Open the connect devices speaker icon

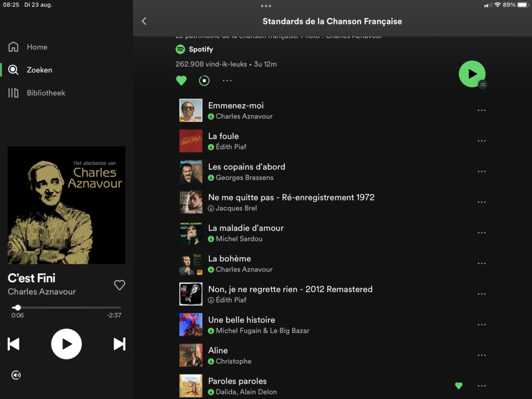pos(16,375)
